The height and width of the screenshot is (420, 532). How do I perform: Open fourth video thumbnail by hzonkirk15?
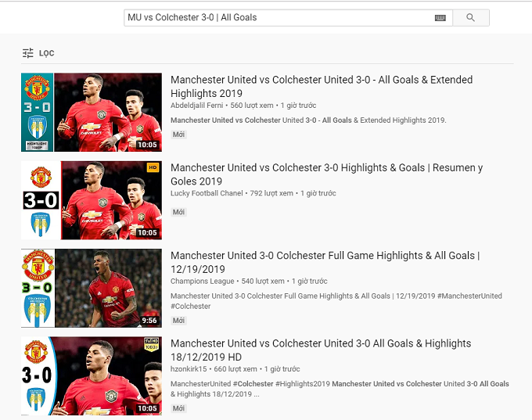pyautogui.click(x=92, y=375)
